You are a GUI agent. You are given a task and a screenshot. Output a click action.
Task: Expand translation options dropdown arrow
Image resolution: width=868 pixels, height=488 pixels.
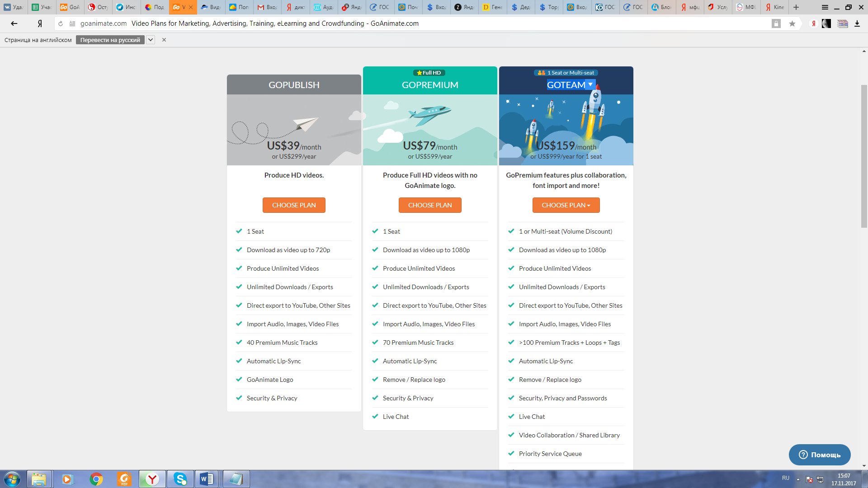click(151, 40)
